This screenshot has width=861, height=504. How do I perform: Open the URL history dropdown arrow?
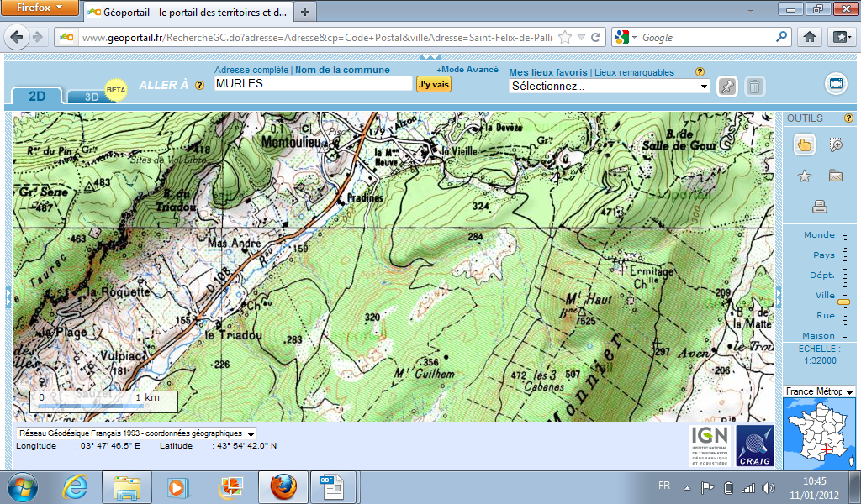(582, 37)
